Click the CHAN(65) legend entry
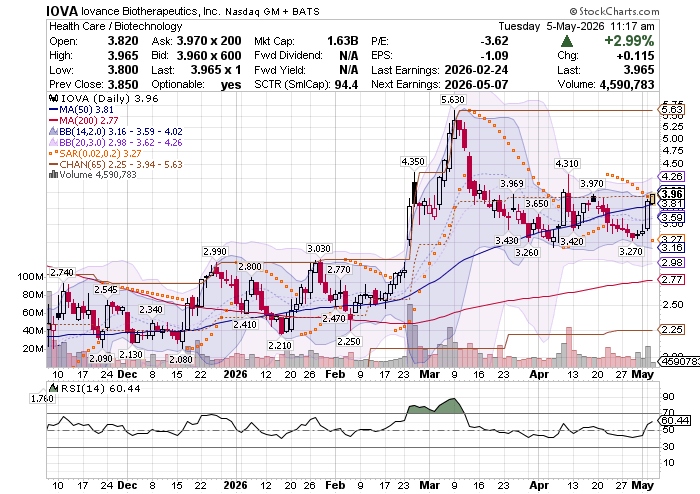The height and width of the screenshot is (494, 700). click(x=115, y=164)
